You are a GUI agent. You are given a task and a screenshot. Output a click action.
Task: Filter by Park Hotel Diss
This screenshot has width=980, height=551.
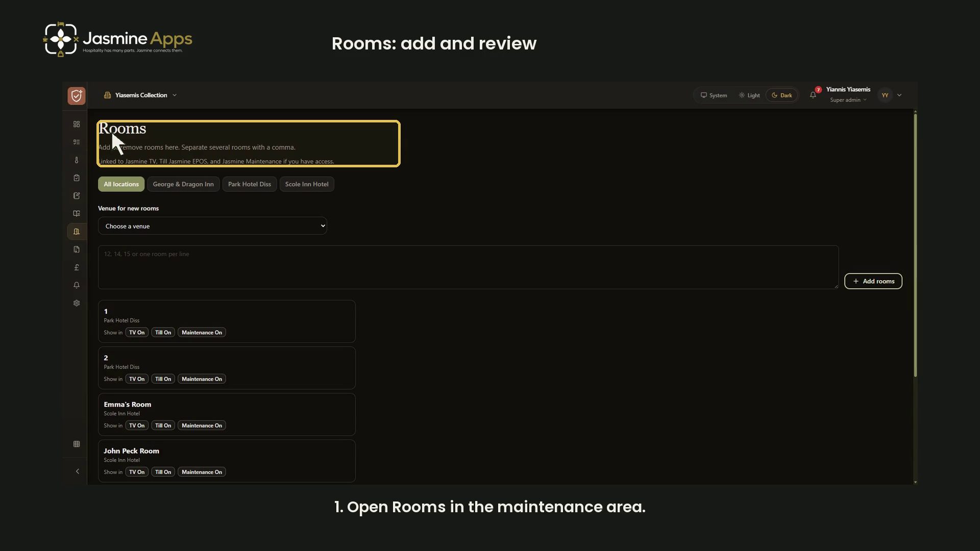[250, 184]
